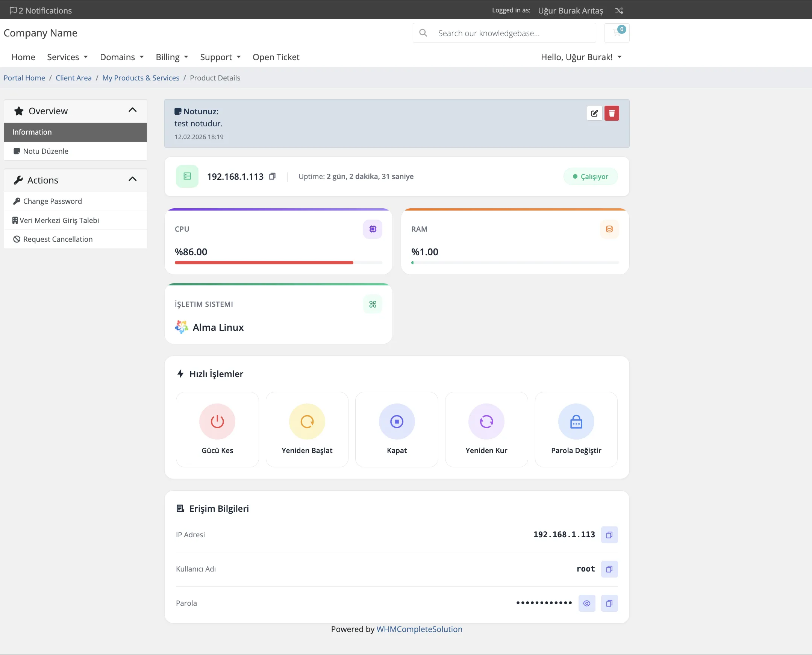Click the Notunuz sticky note icon
The height and width of the screenshot is (655, 812).
click(178, 111)
